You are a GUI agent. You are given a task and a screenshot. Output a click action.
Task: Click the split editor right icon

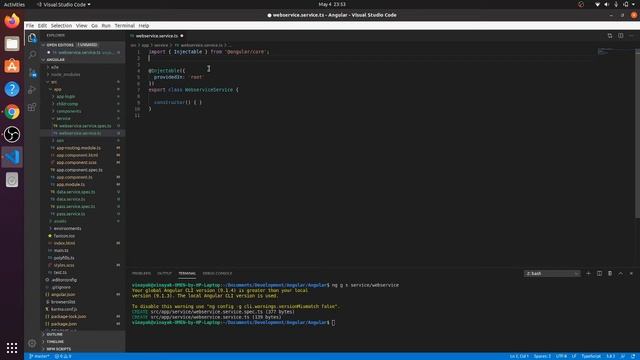[620, 36]
